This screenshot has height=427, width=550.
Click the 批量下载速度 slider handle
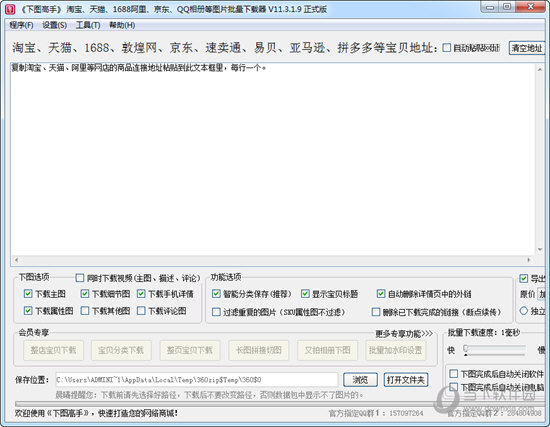coord(466,349)
